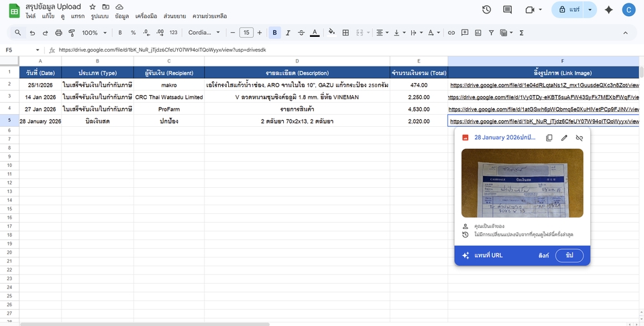Click the receipt image thumbnail
Image resolution: width=644 pixels, height=326 pixels.
[523, 183]
